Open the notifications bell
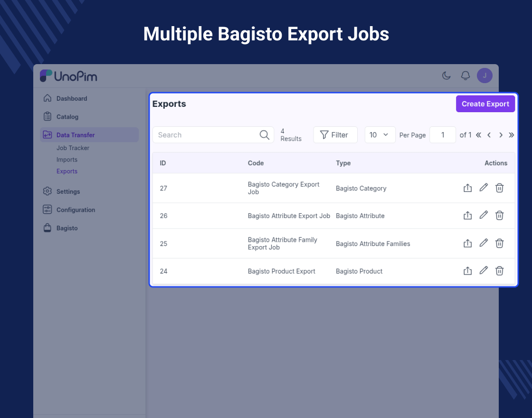The height and width of the screenshot is (418, 532). [x=465, y=76]
